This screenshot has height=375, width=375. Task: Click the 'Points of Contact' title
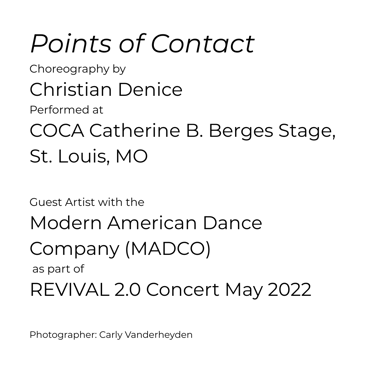[x=142, y=44]
